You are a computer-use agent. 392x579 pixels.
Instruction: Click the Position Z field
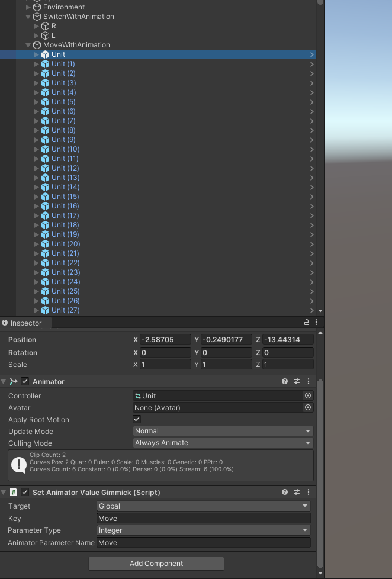[288, 340]
